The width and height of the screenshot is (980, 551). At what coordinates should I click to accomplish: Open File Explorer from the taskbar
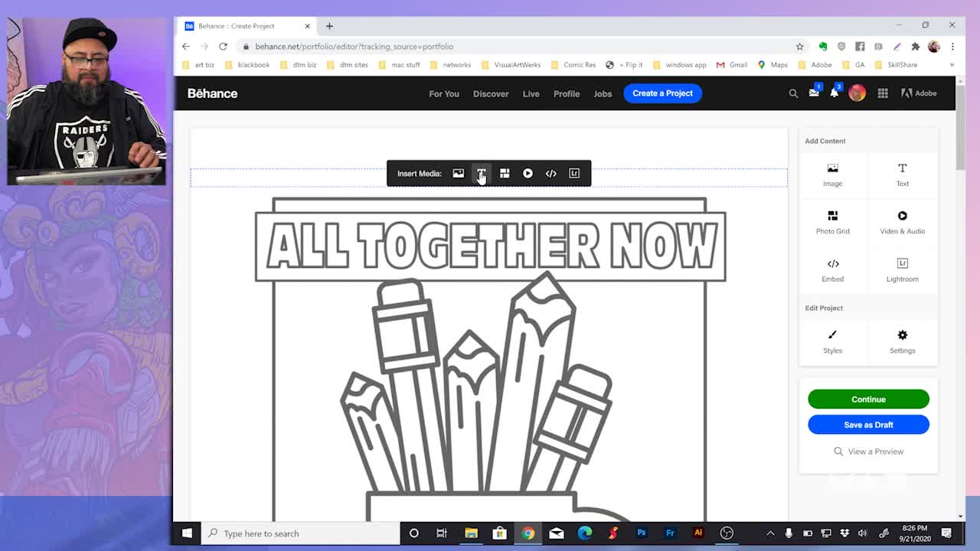coord(471,533)
